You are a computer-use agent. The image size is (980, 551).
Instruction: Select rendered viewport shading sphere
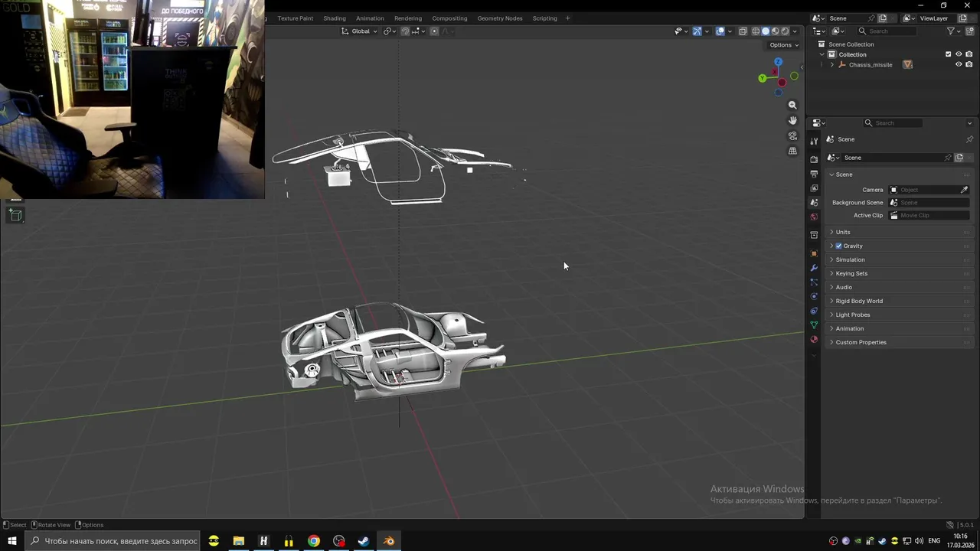785,31
